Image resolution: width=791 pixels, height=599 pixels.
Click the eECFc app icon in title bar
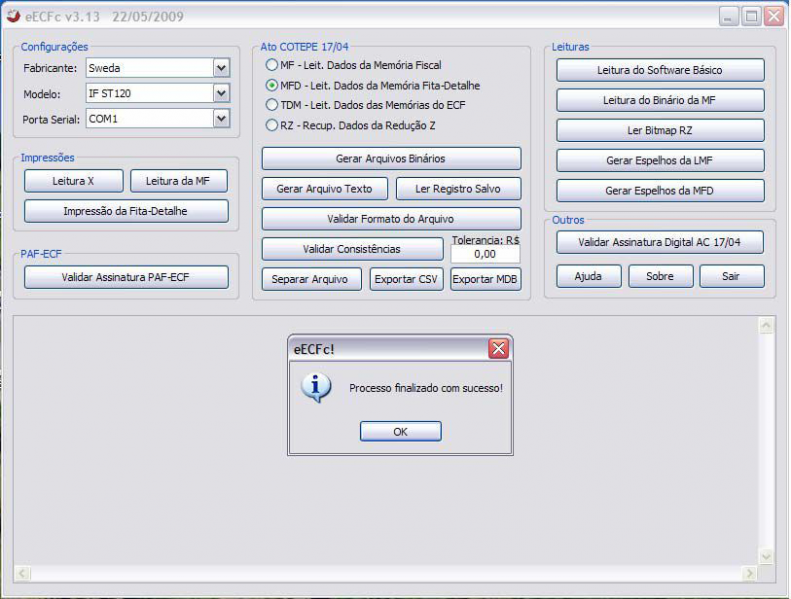point(14,16)
